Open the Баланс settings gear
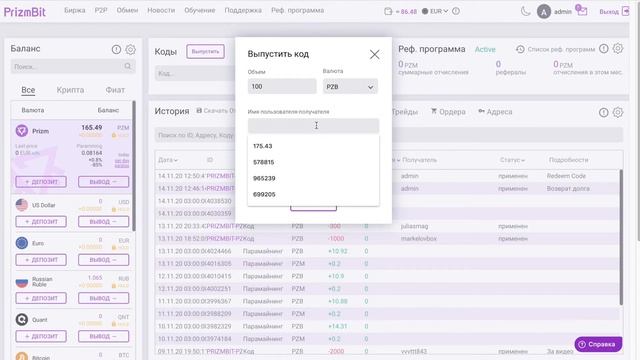Viewport: 640px width, 360px height. click(131, 49)
